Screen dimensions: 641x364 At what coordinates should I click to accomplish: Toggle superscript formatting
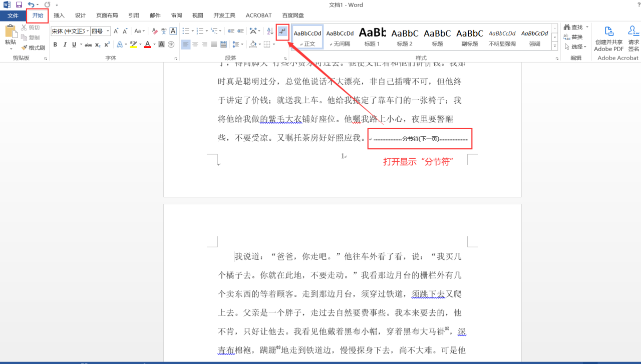point(107,45)
